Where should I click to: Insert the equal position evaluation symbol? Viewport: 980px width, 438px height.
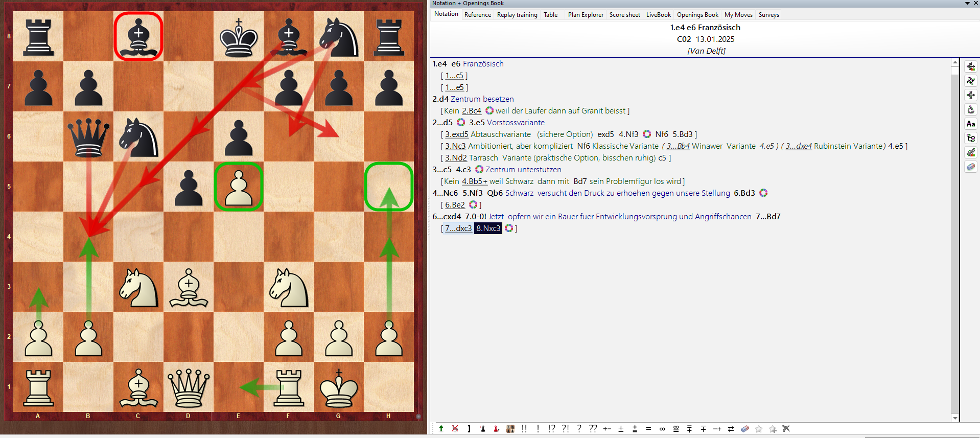click(x=648, y=429)
